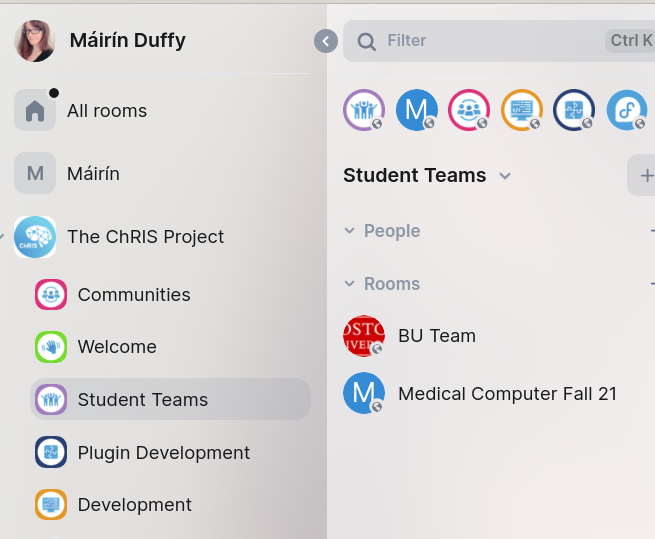655x539 pixels.
Task: Open the All rooms home icon
Action: click(35, 110)
